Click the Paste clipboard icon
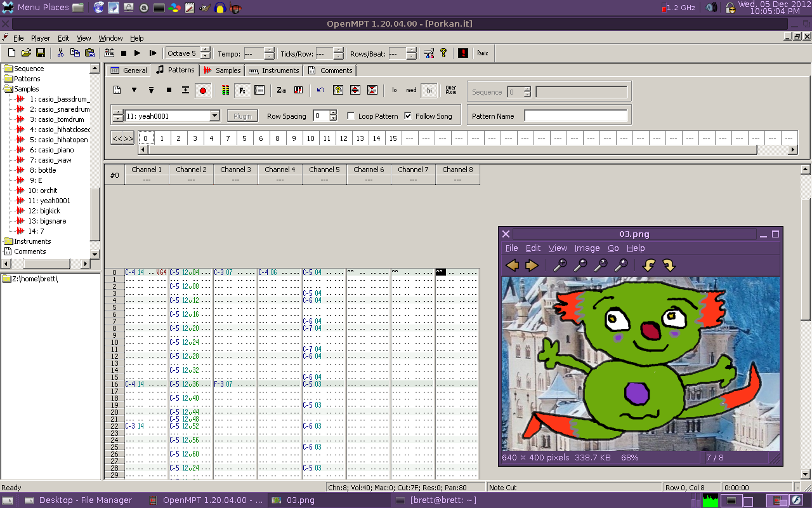Viewport: 812px width, 508px height. pyautogui.click(x=89, y=53)
